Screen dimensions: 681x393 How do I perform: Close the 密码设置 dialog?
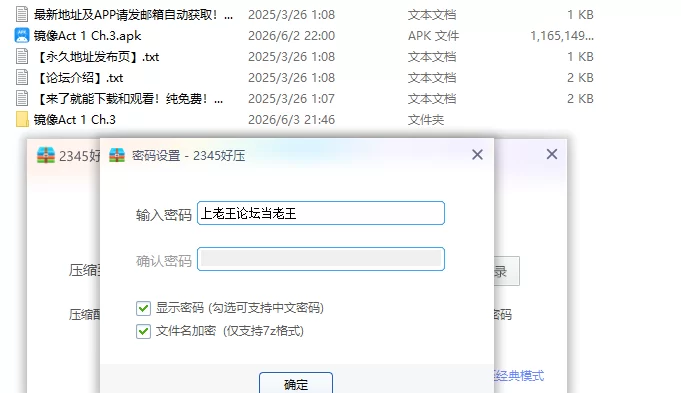(x=477, y=155)
